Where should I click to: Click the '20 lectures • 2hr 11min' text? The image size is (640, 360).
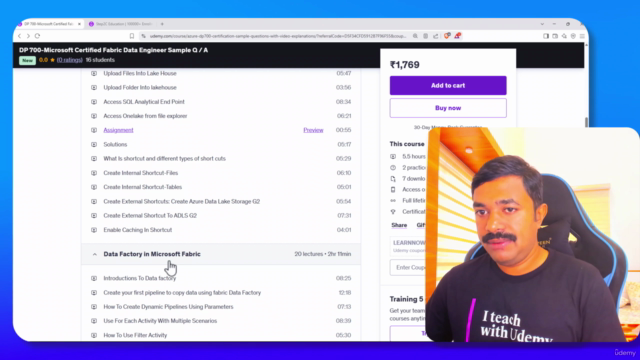coord(323,254)
